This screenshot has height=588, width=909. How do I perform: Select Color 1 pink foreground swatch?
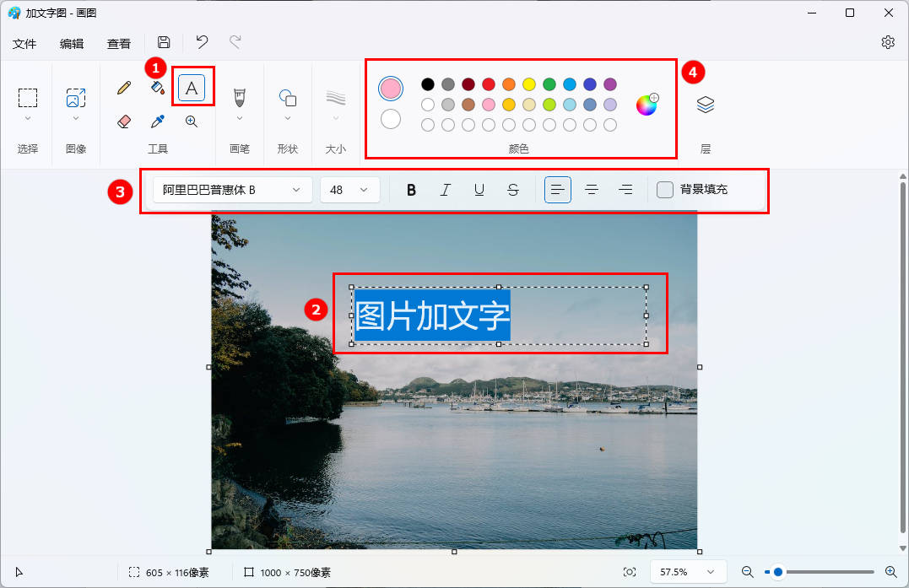pos(391,88)
